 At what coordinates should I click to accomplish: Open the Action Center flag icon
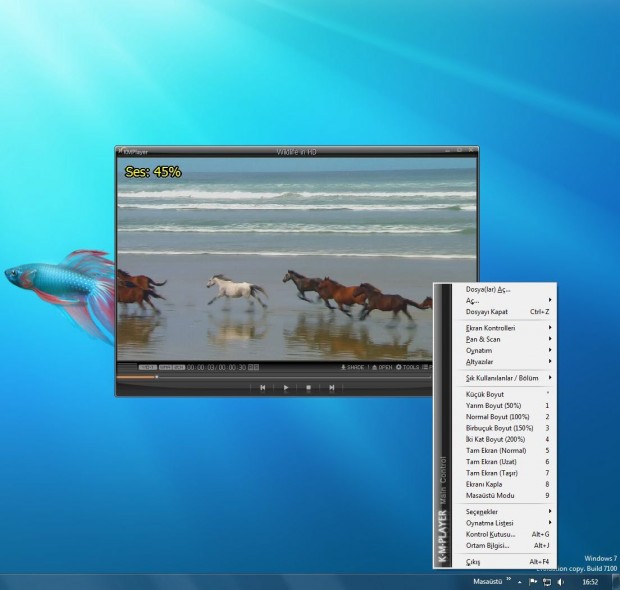(533, 582)
